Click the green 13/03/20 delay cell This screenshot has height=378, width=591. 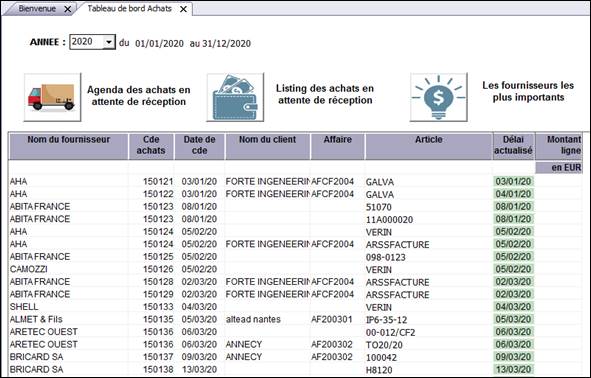point(513,369)
